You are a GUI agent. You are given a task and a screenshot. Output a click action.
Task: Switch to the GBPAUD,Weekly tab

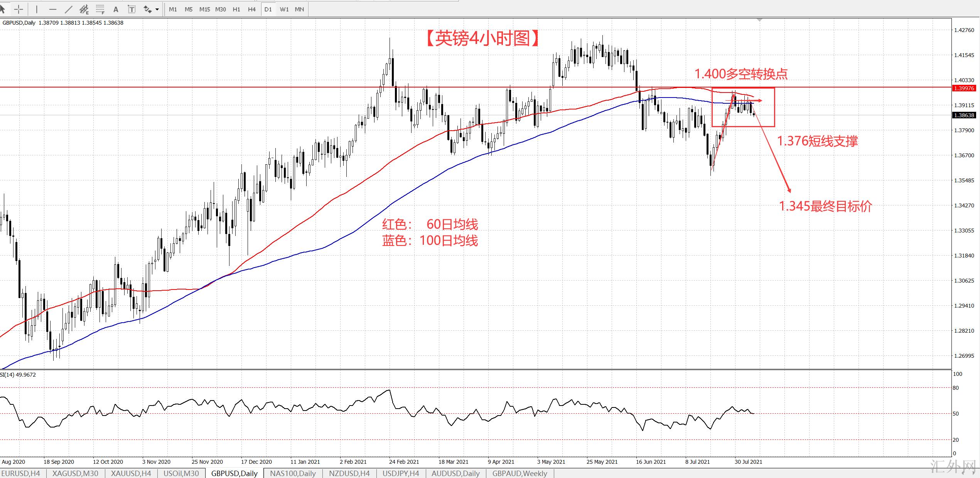(520, 473)
